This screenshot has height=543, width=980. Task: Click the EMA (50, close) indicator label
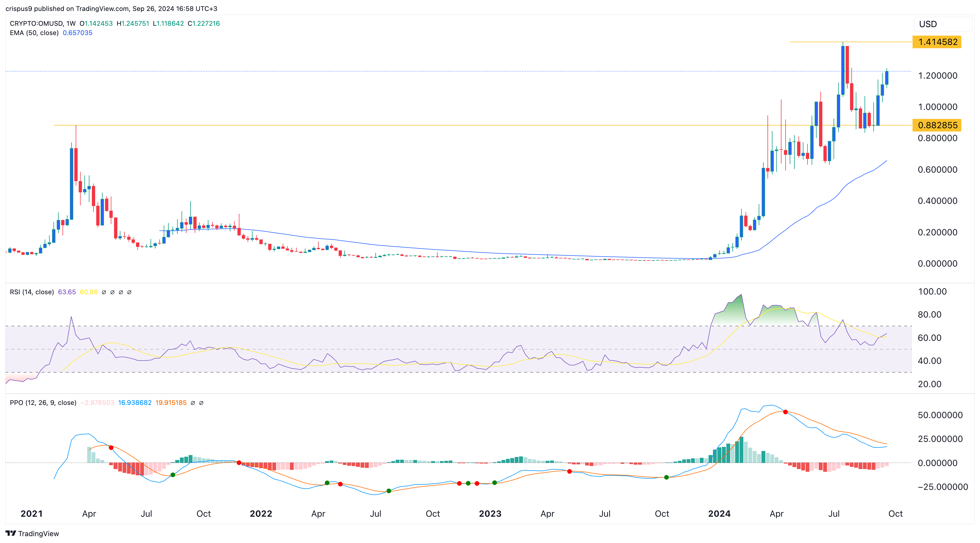coord(34,33)
